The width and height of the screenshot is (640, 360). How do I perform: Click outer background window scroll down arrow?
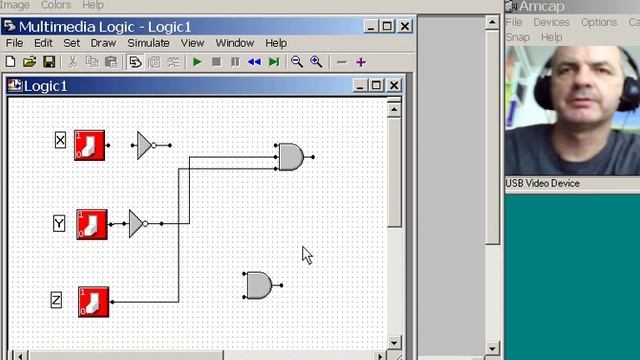pos(492,349)
